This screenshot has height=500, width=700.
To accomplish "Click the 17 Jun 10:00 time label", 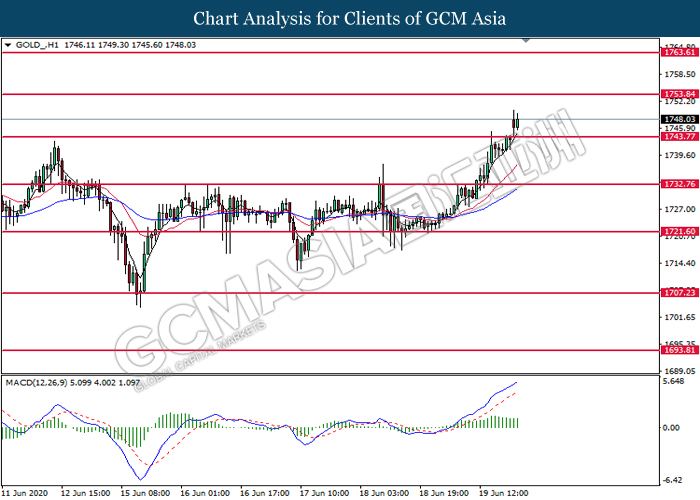I will point(325,493).
